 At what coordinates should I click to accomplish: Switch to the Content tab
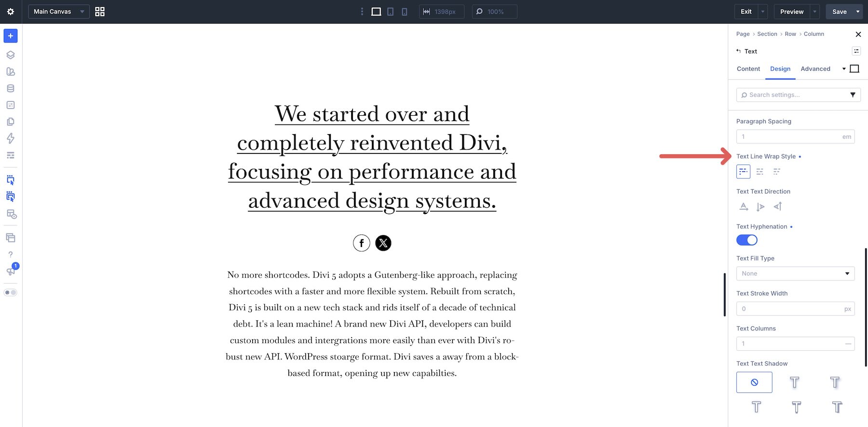tap(748, 69)
